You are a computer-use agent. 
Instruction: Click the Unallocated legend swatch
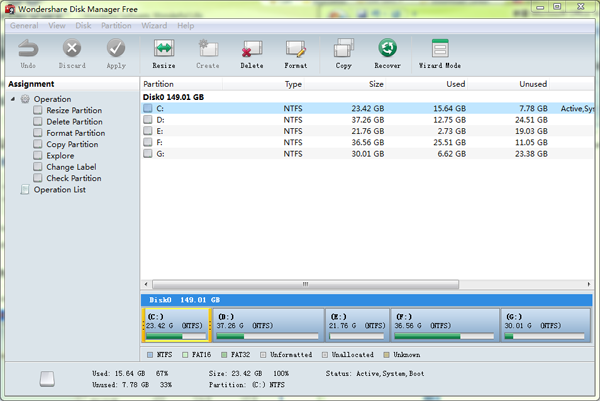pos(325,355)
